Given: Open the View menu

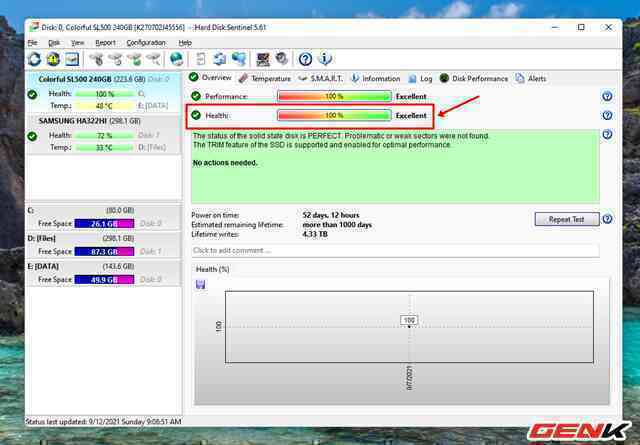Looking at the screenshot, I should tap(78, 43).
